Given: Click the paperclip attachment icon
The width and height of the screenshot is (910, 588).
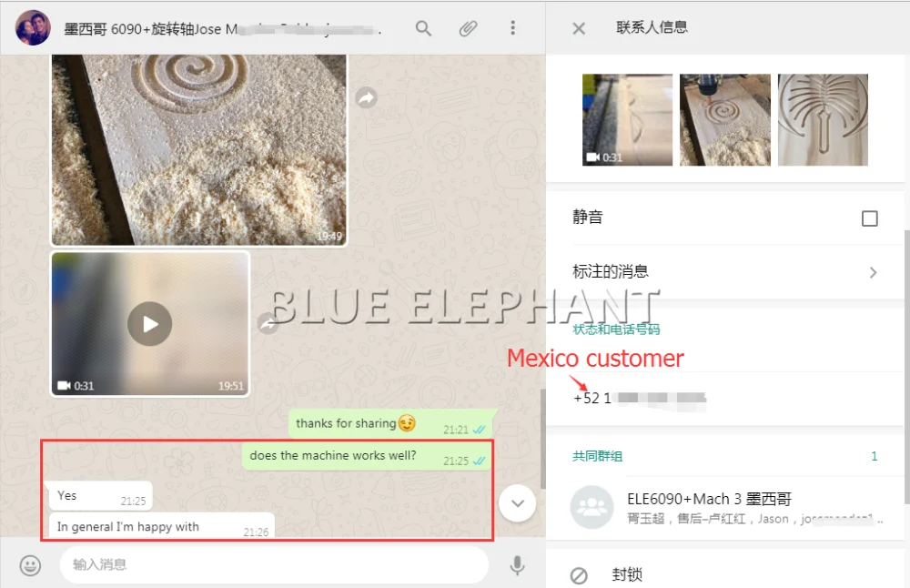Looking at the screenshot, I should tap(468, 28).
